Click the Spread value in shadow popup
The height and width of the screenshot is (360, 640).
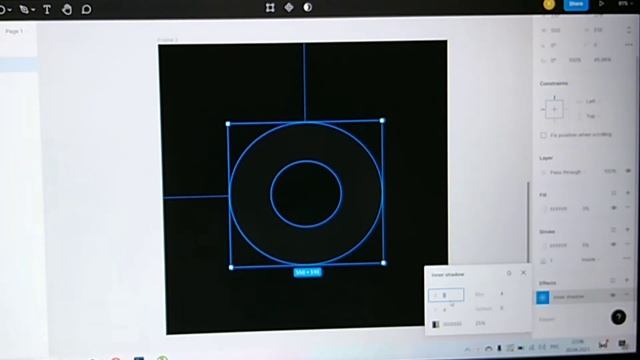(x=502, y=309)
